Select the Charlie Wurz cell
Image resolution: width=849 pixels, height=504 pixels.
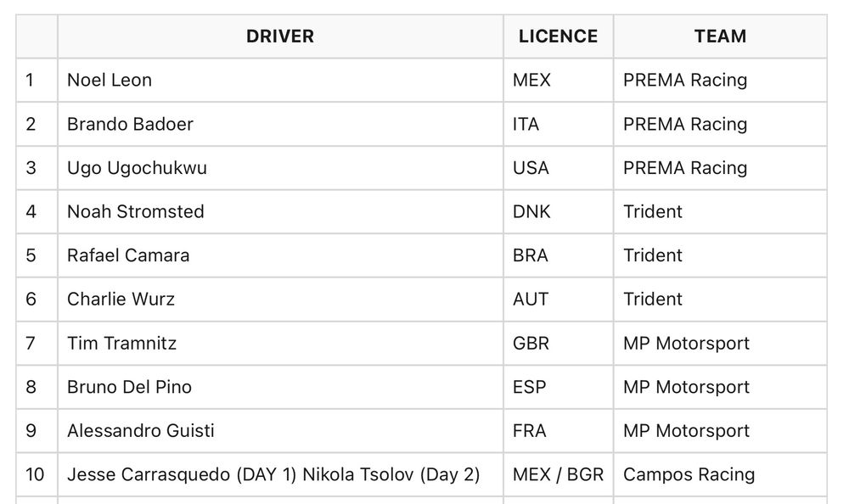click(121, 299)
